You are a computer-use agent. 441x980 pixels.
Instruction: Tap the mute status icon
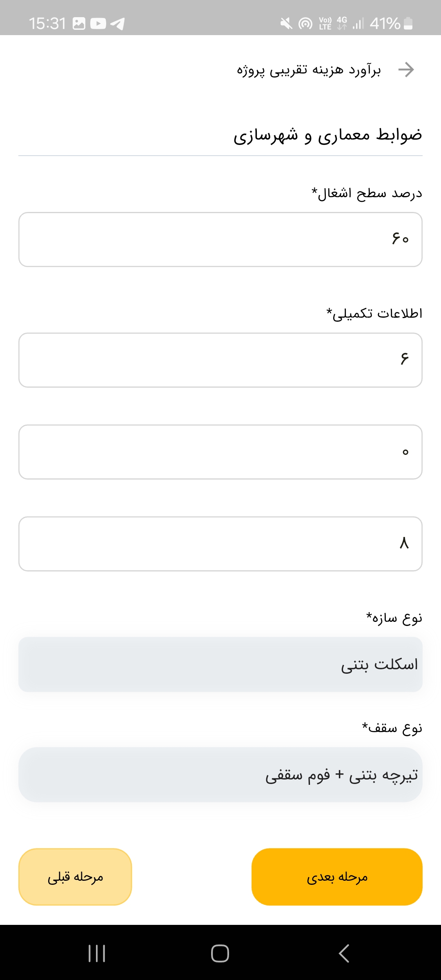coord(286,24)
